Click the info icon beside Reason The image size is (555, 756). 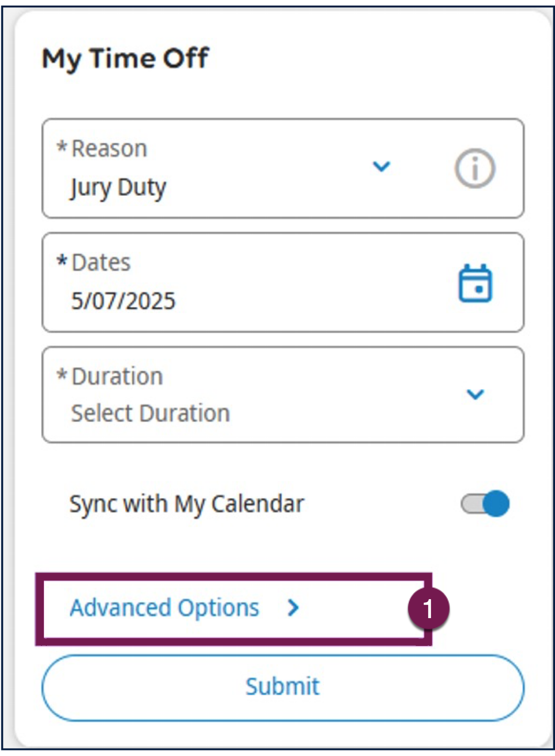point(475,168)
